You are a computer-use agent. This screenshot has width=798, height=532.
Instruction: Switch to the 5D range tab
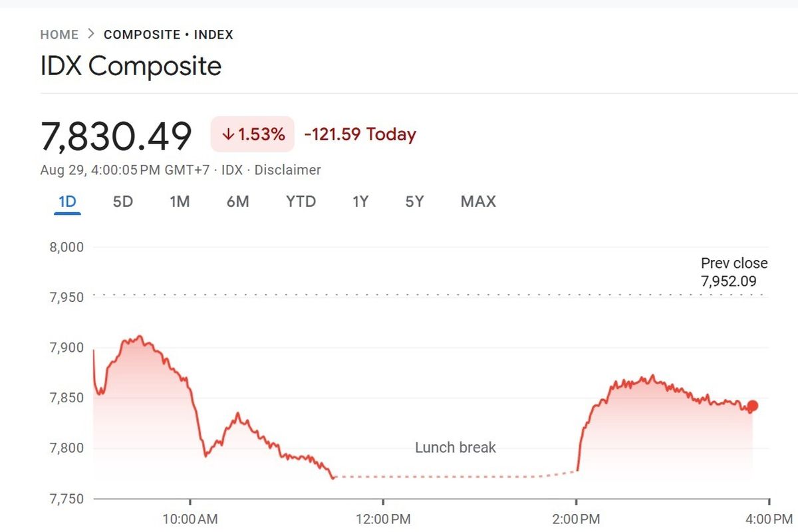[123, 201]
